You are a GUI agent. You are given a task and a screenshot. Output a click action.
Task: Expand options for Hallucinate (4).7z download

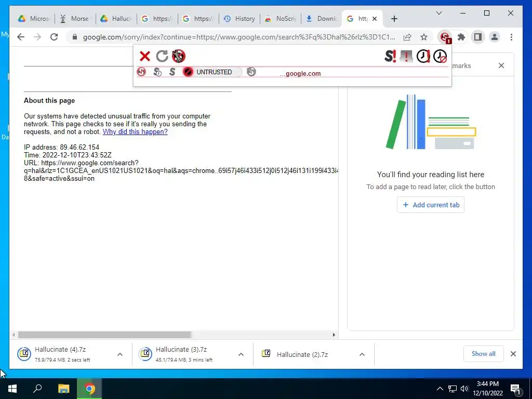[120, 354]
